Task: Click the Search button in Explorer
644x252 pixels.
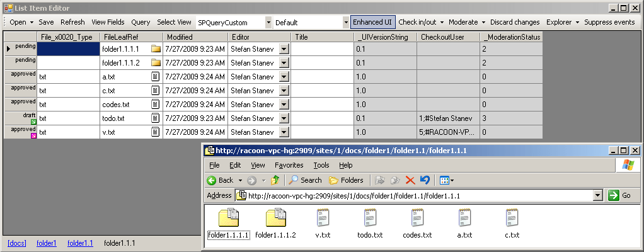Action: pos(305,180)
